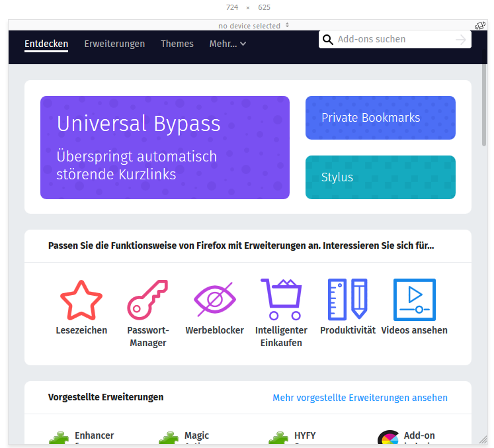Switch to the Entdecken tab

point(46,44)
